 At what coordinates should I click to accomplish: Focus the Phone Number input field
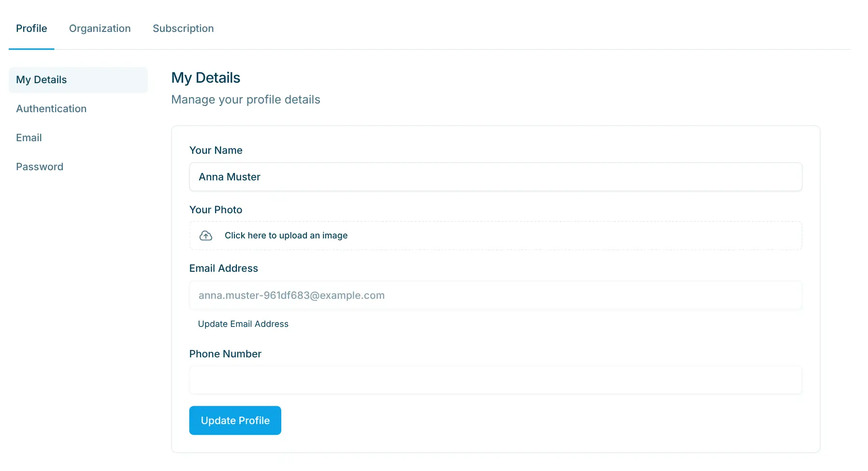(x=496, y=380)
